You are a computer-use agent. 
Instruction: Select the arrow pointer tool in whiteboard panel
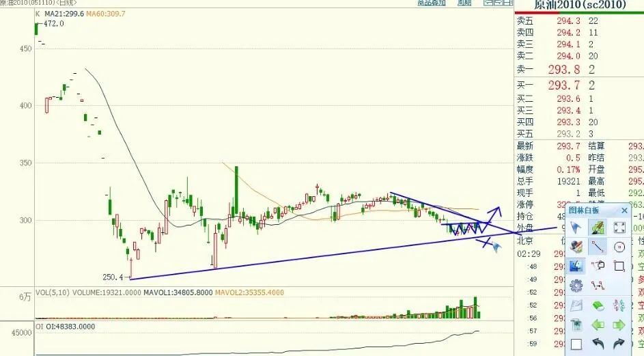point(576,228)
